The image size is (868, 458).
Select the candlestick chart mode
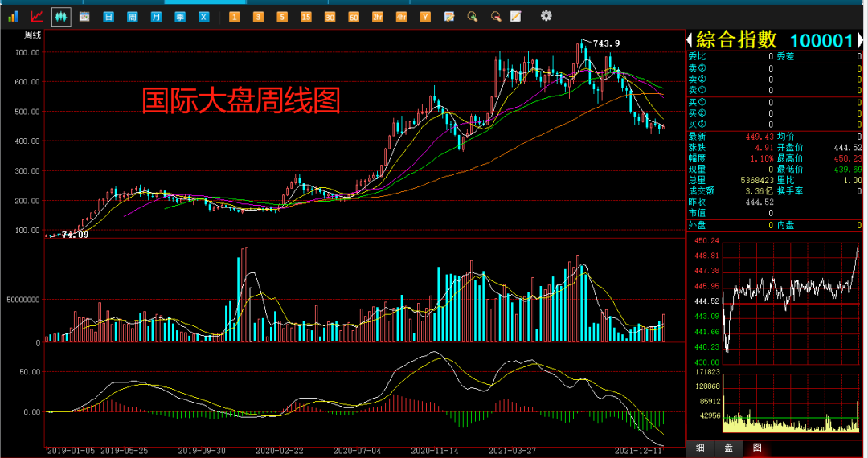point(61,17)
